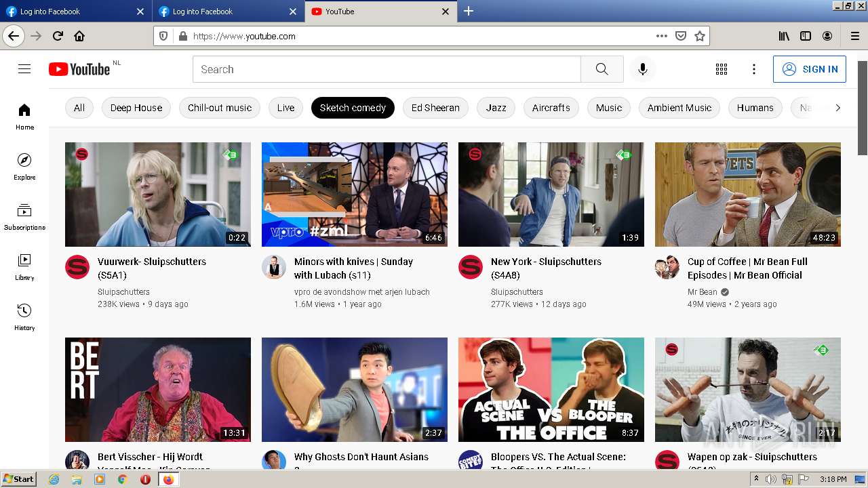This screenshot has height=488, width=868.
Task: Open Firefox library icon
Action: [784, 36]
